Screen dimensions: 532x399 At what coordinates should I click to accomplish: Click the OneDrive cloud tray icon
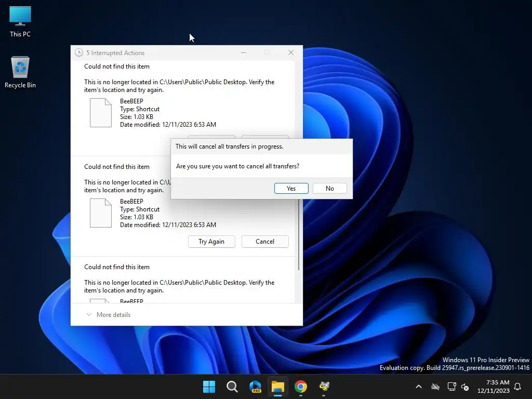click(x=435, y=387)
